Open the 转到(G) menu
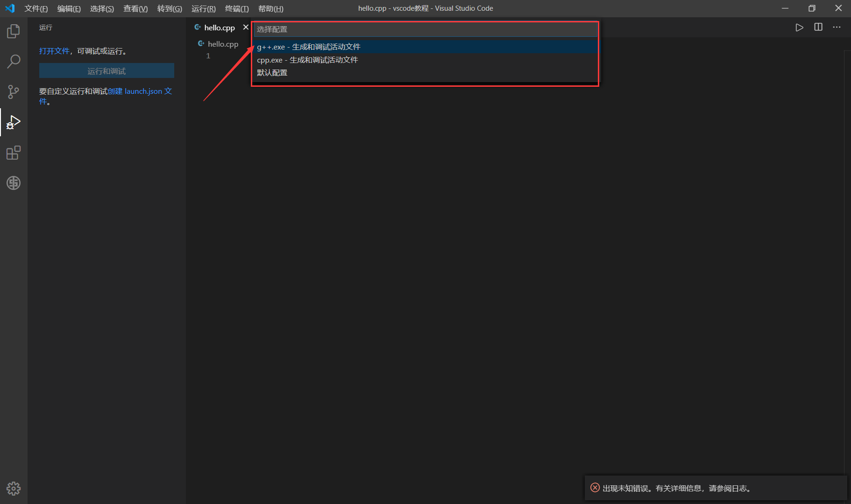851x504 pixels. click(x=170, y=8)
